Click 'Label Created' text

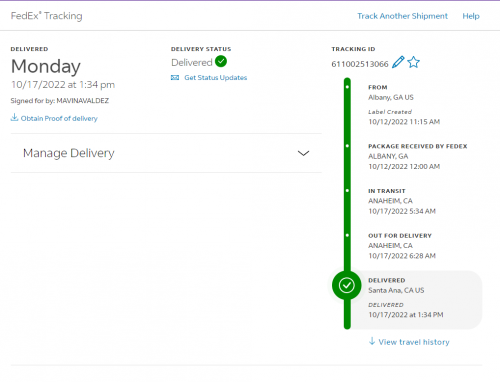pos(390,112)
